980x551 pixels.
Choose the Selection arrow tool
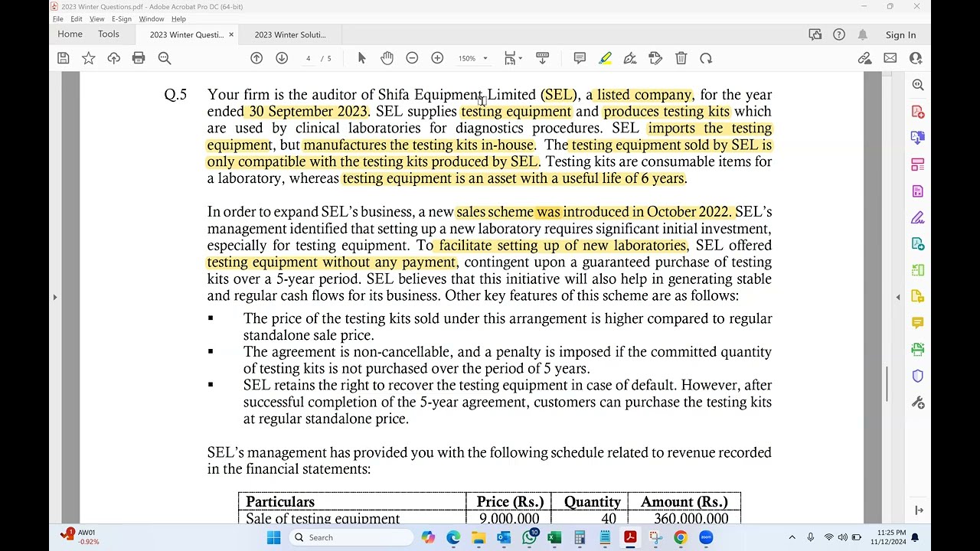tap(362, 58)
